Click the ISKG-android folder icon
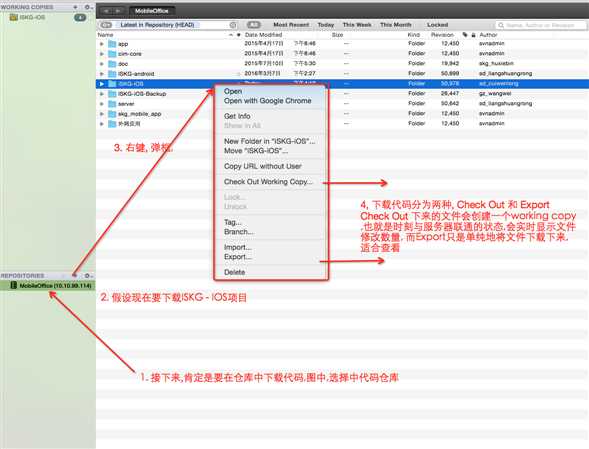589x449 pixels. pyautogui.click(x=112, y=74)
